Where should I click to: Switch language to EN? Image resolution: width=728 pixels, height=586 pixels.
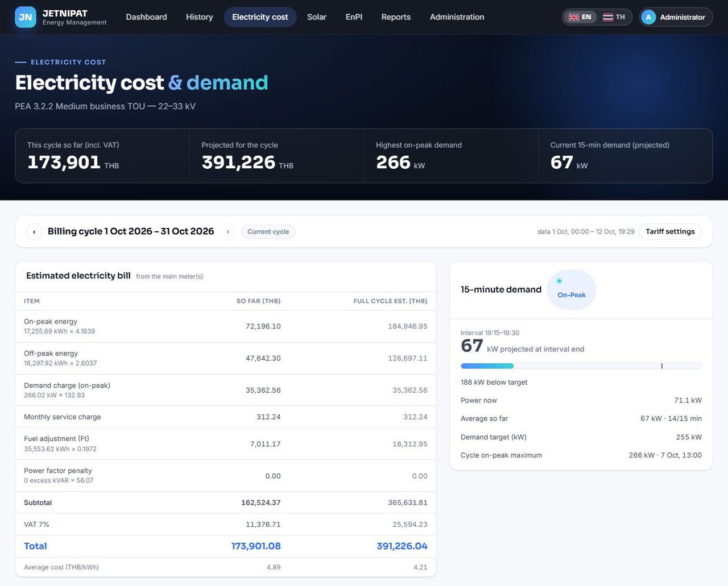[x=580, y=17]
